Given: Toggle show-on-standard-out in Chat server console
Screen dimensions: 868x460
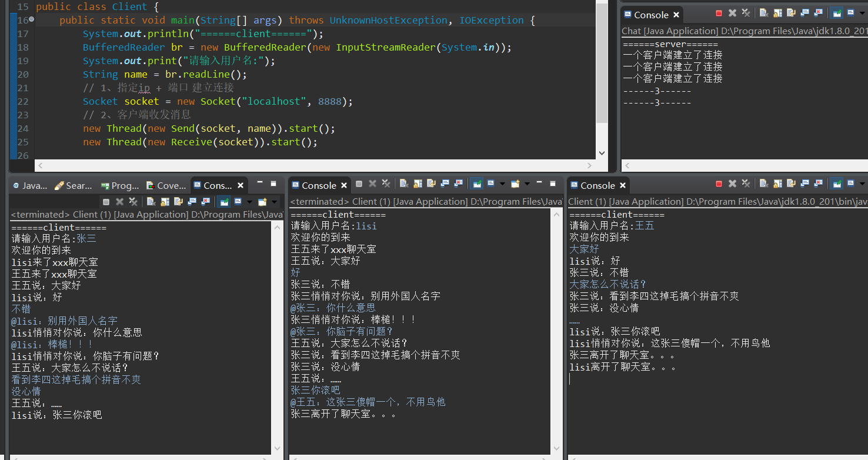Looking at the screenshot, I should pyautogui.click(x=804, y=13).
